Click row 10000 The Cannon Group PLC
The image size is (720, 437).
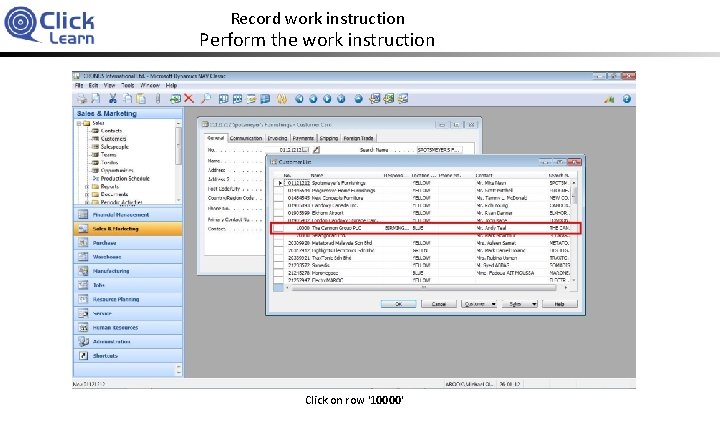click(426, 228)
